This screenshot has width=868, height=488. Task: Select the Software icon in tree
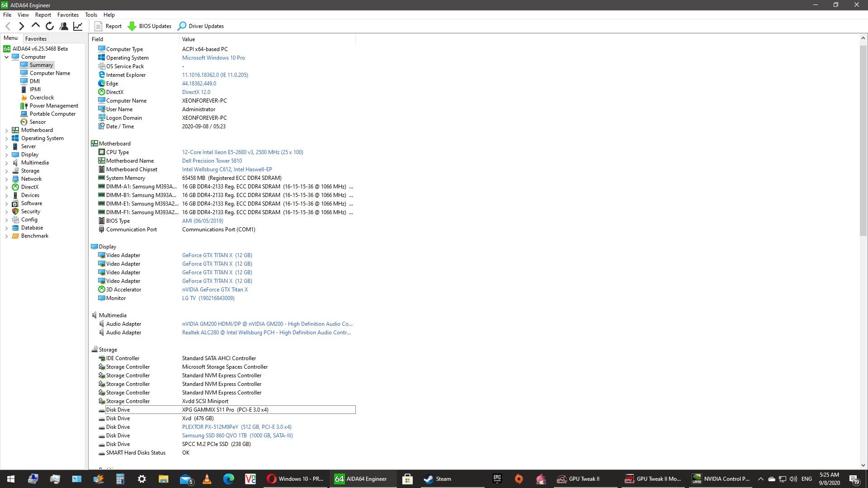(15, 203)
